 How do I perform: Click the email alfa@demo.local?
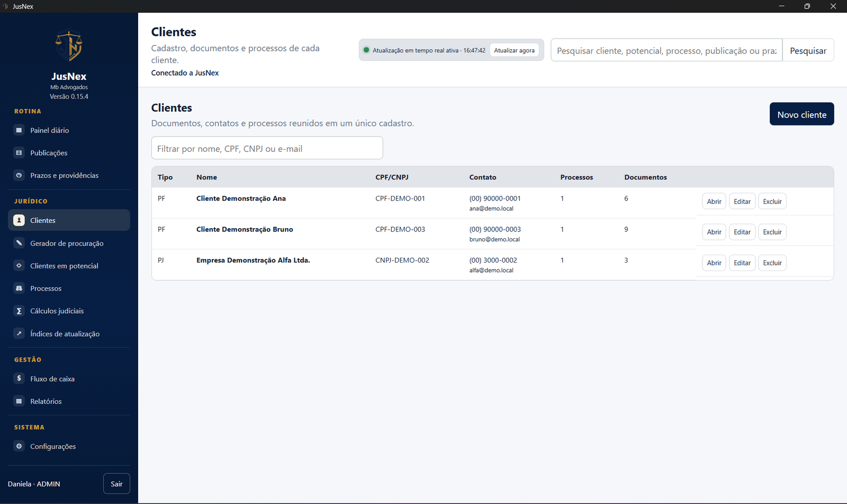[x=491, y=270]
